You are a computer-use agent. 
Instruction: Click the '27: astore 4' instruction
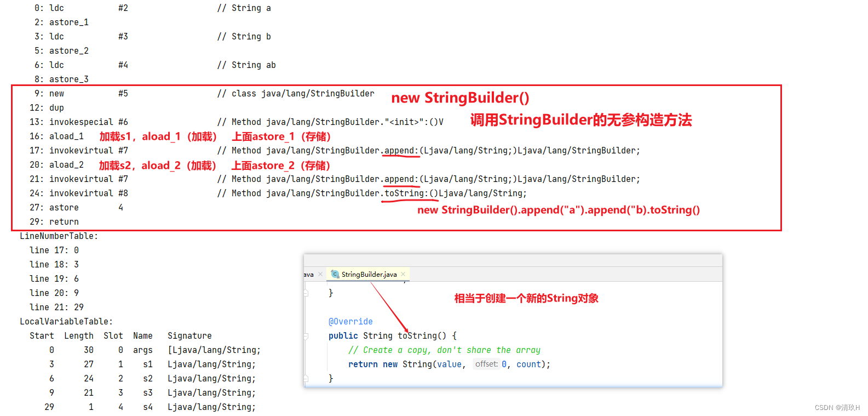[76, 208]
